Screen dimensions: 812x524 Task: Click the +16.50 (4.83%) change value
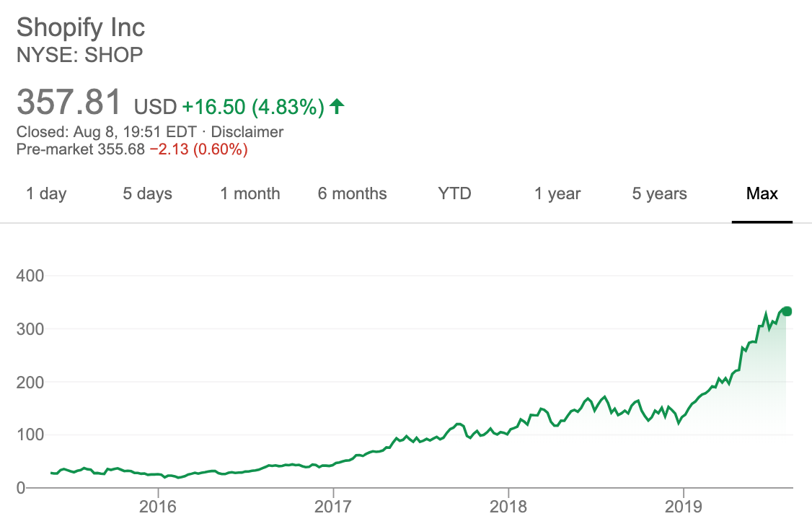point(253,107)
